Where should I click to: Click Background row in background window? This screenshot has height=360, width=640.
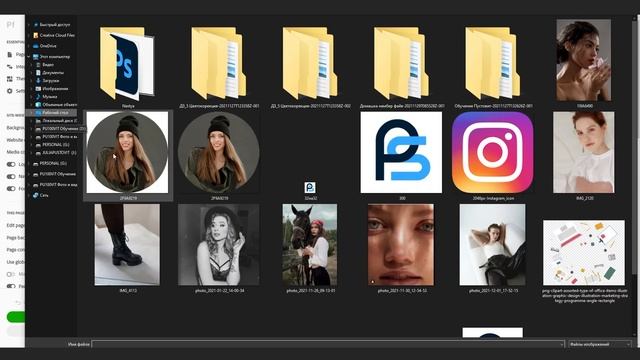click(x=15, y=128)
